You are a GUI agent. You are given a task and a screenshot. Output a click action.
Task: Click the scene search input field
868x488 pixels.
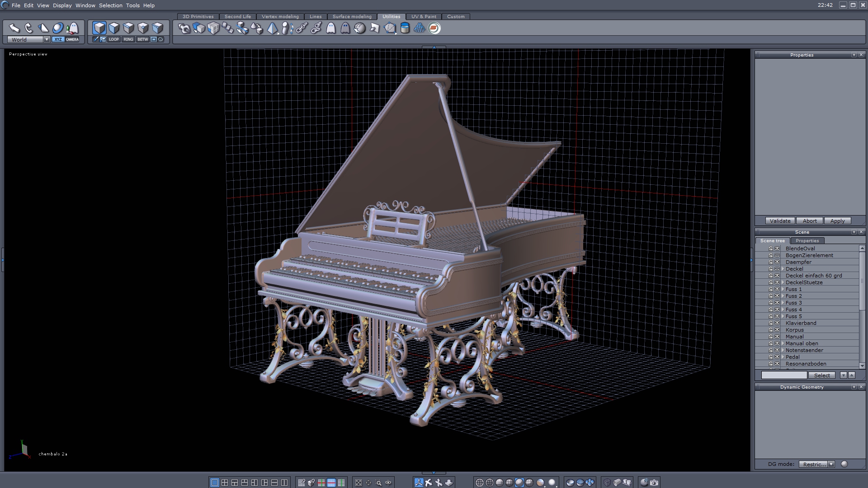tap(784, 375)
